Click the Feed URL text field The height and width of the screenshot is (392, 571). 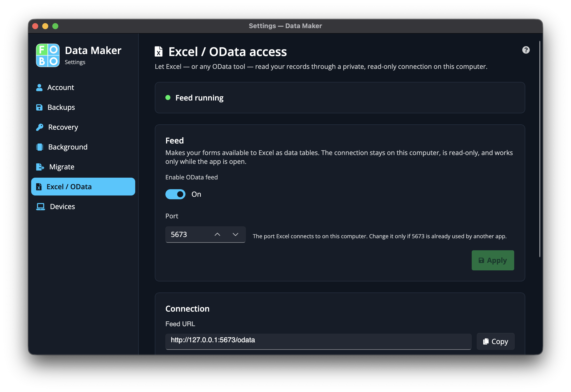click(318, 341)
